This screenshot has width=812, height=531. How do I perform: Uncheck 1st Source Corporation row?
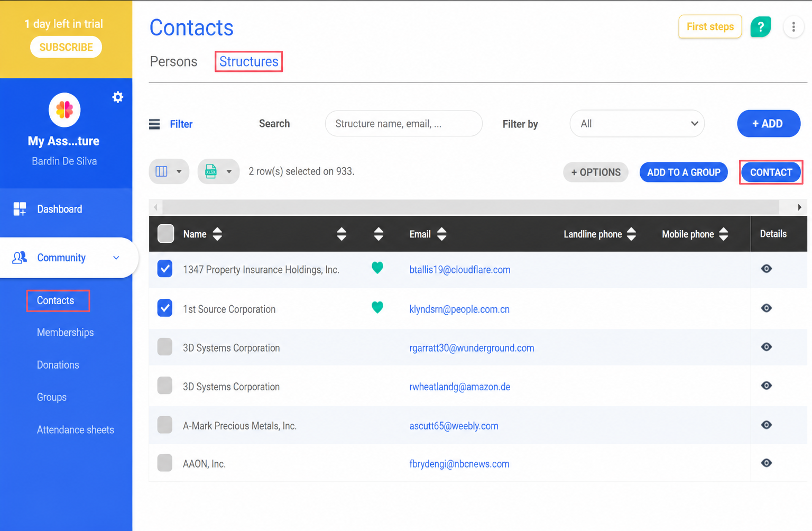pyautogui.click(x=165, y=308)
